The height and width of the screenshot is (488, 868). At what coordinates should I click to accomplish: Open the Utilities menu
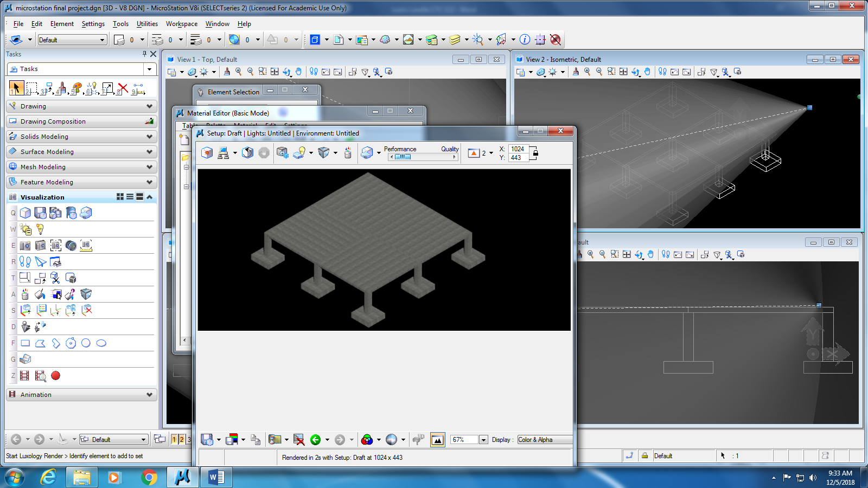click(x=147, y=24)
